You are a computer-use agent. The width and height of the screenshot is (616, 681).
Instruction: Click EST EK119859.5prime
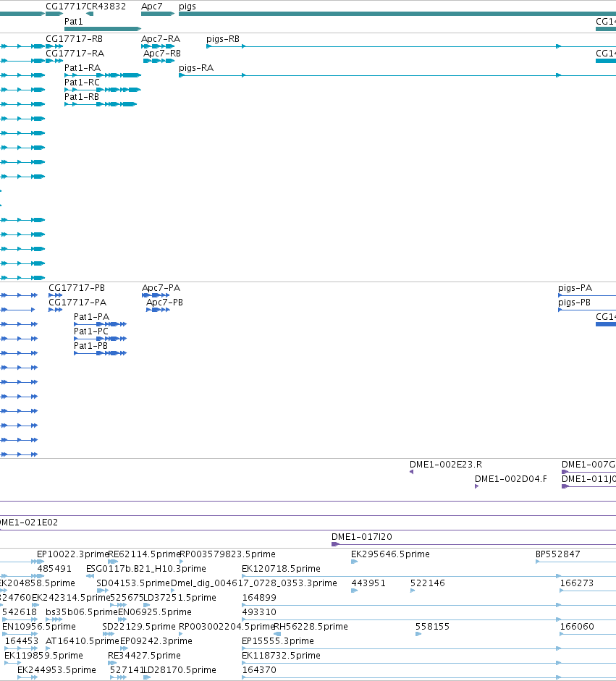[43, 656]
